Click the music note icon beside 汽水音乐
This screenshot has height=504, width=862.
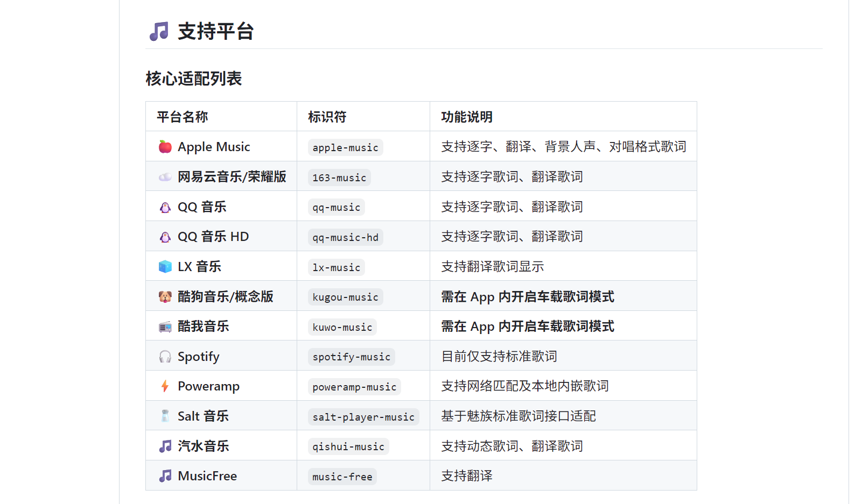coord(165,446)
